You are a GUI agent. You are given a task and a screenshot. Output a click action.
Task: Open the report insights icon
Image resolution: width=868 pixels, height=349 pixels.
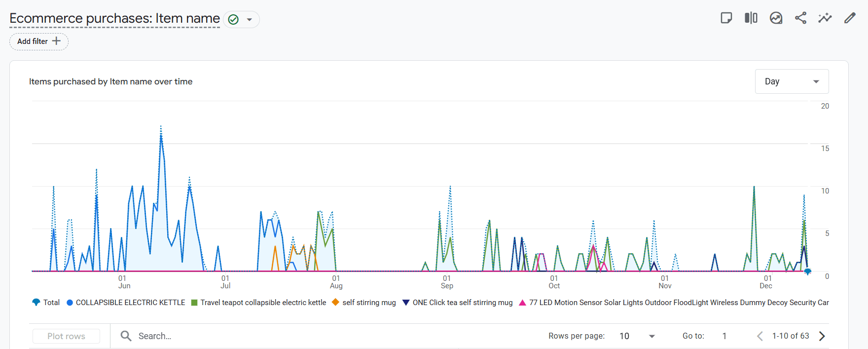pyautogui.click(x=776, y=18)
